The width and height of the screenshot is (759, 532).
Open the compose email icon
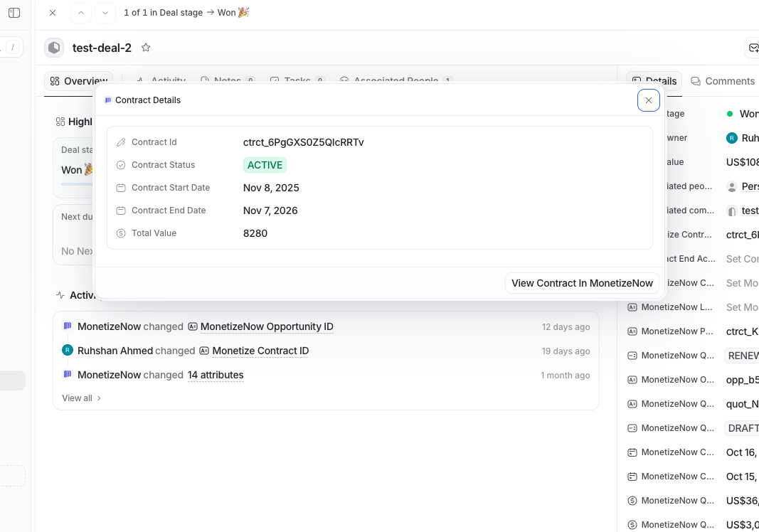click(x=754, y=48)
